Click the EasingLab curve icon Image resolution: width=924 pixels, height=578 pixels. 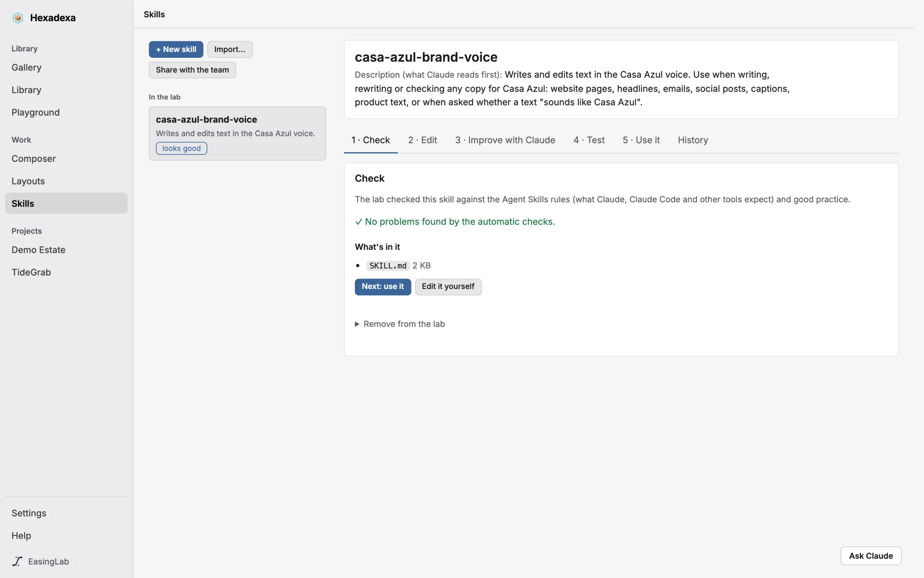click(17, 561)
